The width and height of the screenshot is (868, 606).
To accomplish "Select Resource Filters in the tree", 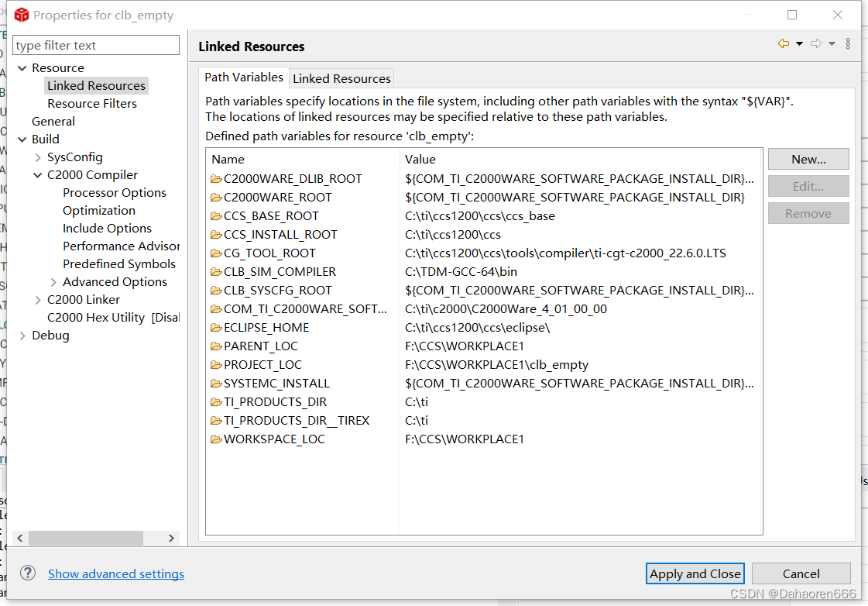I will [x=92, y=104].
